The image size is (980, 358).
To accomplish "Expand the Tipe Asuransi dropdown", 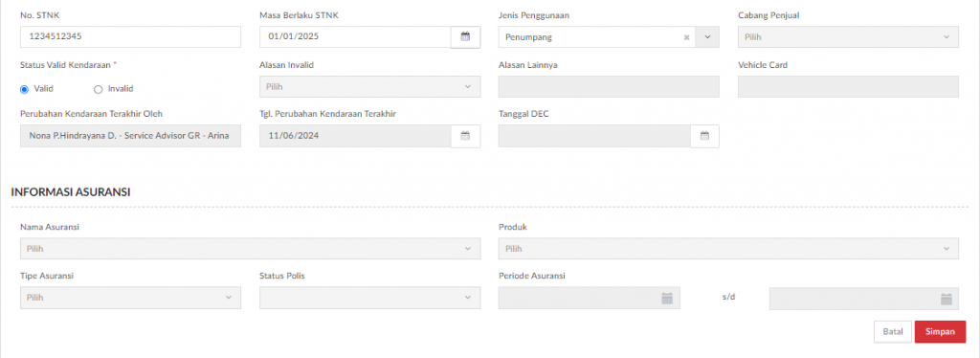I will [130, 298].
